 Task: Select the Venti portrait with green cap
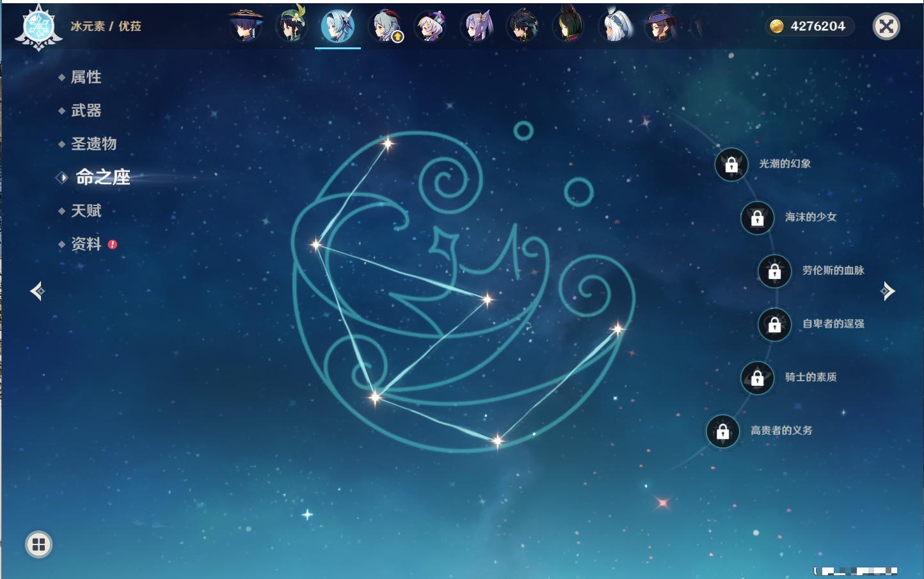292,26
